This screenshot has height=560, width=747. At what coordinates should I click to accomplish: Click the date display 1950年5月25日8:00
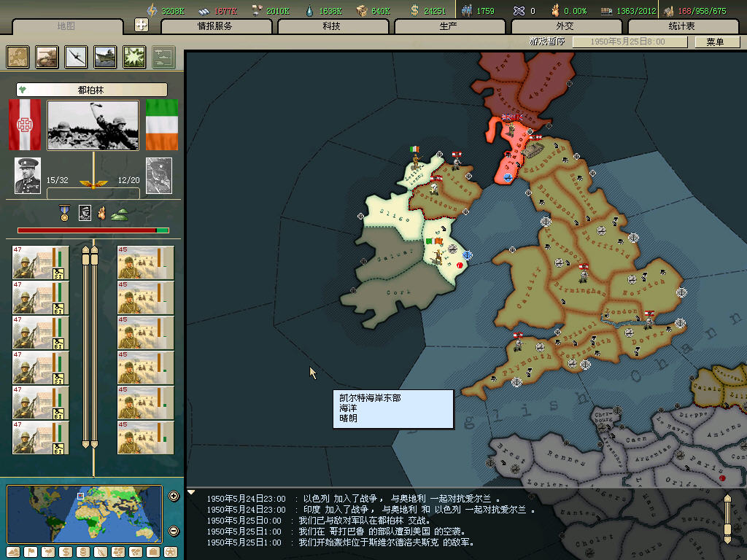pyautogui.click(x=629, y=42)
